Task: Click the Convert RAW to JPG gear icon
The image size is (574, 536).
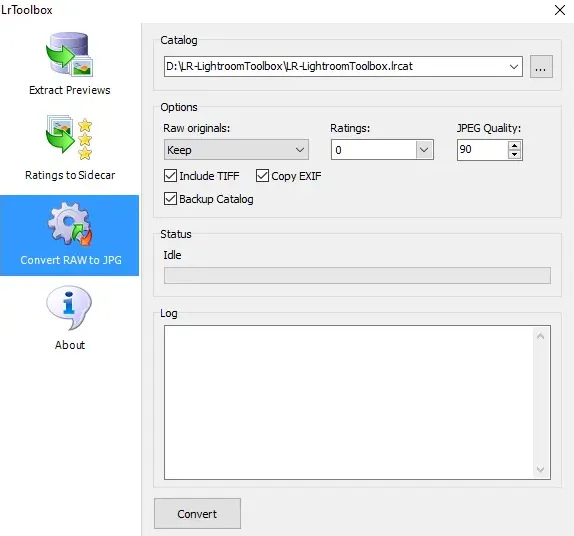Action: 70,224
